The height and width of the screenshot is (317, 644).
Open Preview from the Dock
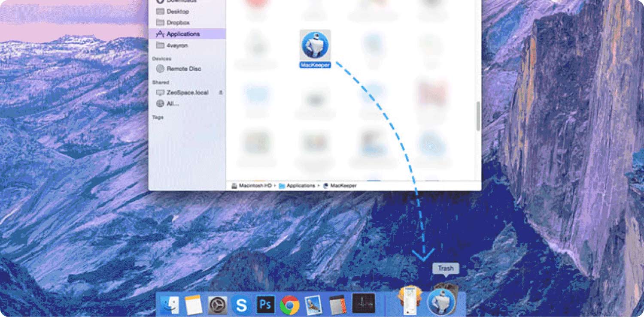click(x=314, y=305)
